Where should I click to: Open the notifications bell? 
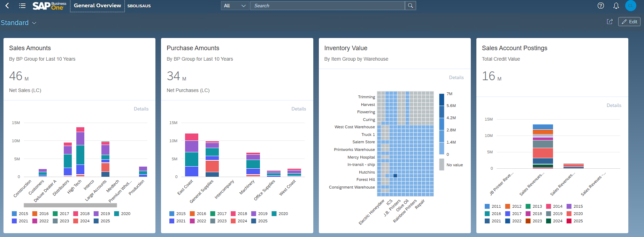[616, 6]
